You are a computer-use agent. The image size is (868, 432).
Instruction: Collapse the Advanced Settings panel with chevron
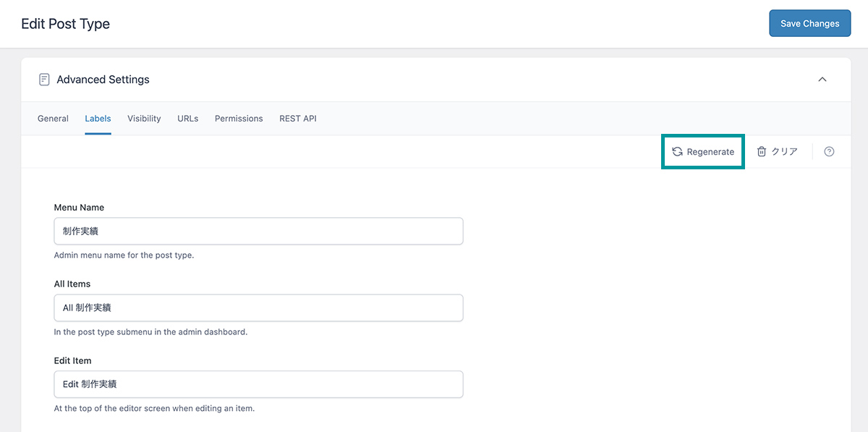pos(822,80)
